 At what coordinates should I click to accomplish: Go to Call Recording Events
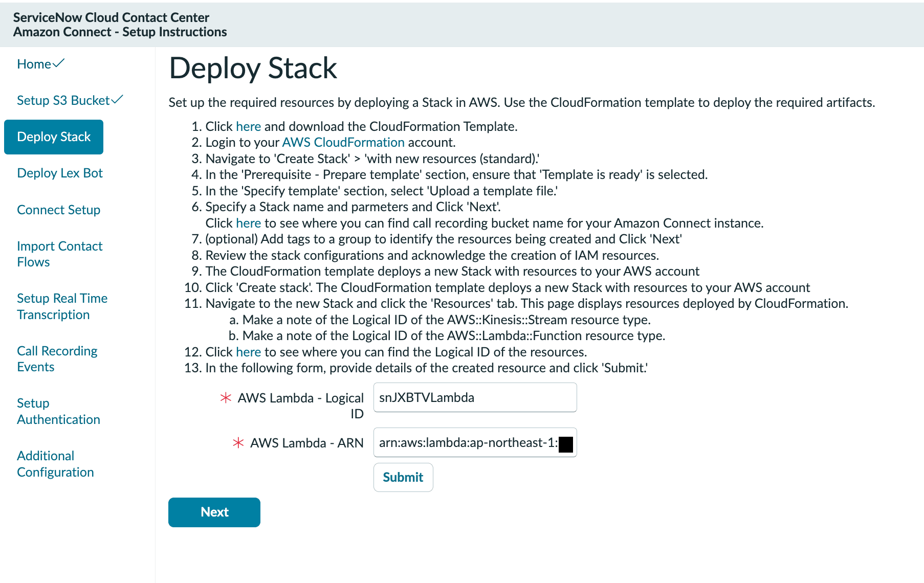tap(57, 359)
